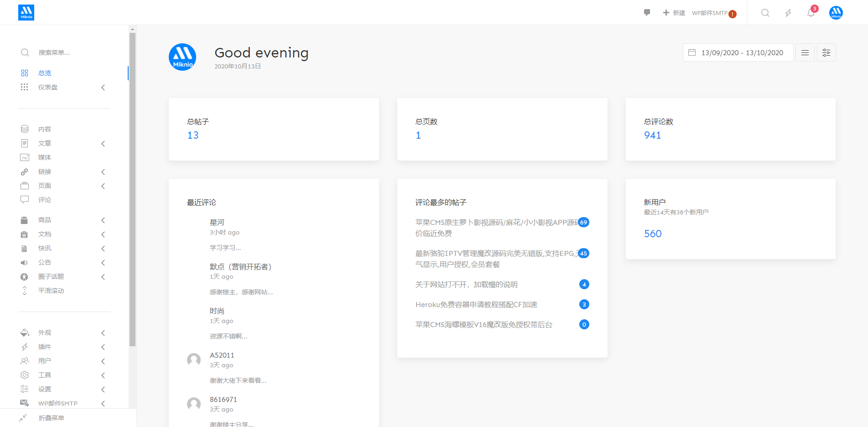Image resolution: width=868 pixels, height=427 pixels.
Task: Switch to 总览 in the sidebar
Action: 45,73
